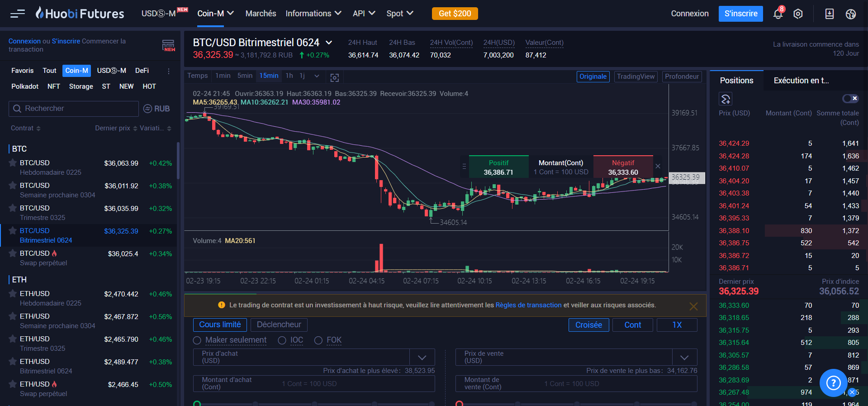Click the sell amount slider handle
This screenshot has width=868, height=406.
coord(459,404)
